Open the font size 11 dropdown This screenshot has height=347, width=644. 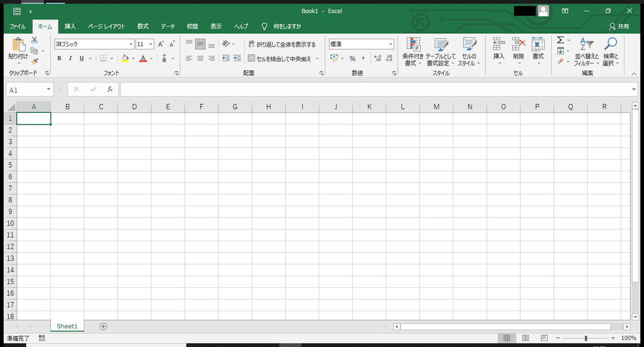[151, 44]
